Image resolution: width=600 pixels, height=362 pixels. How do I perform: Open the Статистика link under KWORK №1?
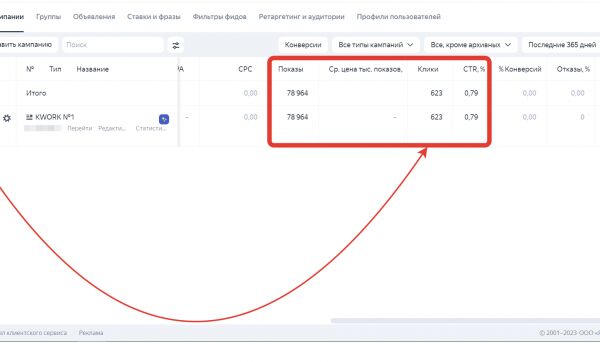pos(151,128)
